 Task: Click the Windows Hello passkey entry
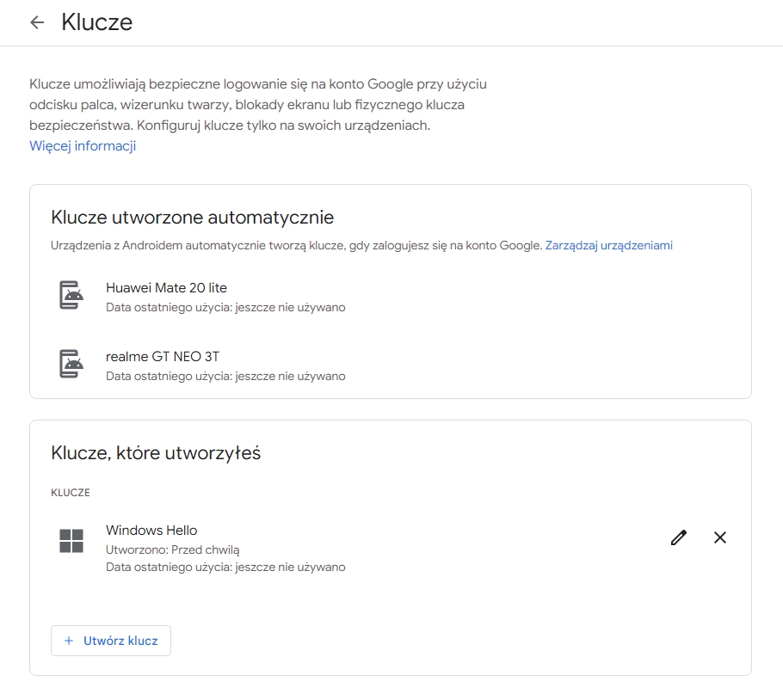(x=151, y=530)
